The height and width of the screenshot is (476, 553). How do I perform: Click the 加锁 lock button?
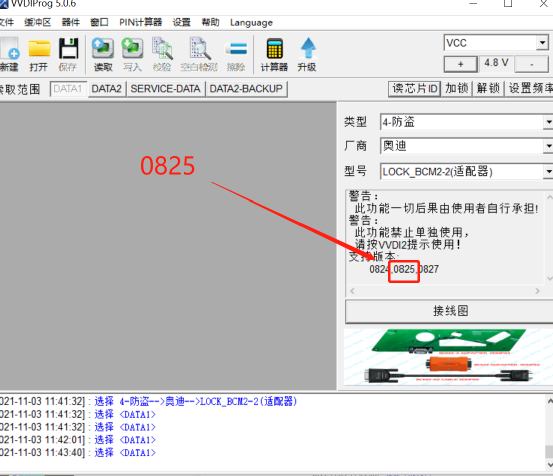pos(456,89)
